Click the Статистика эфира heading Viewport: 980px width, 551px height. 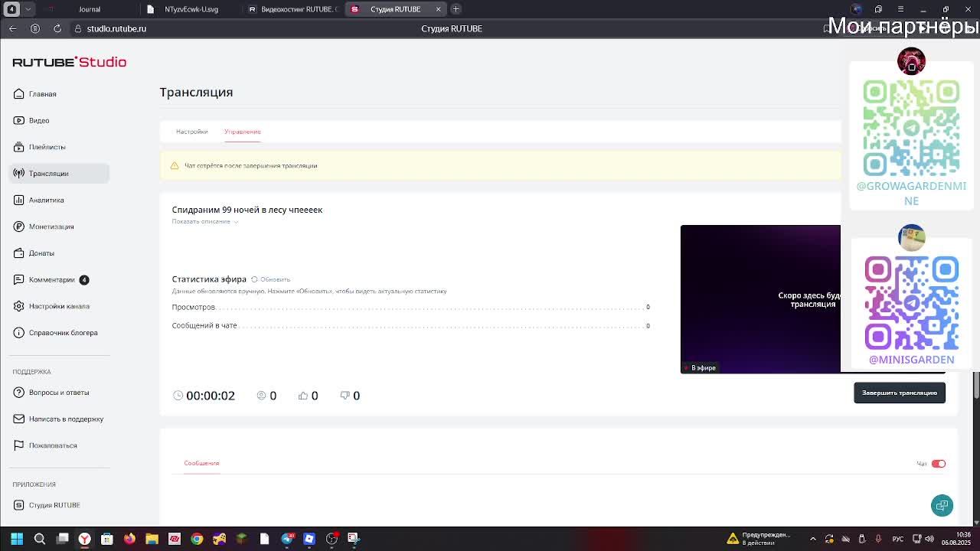click(209, 279)
